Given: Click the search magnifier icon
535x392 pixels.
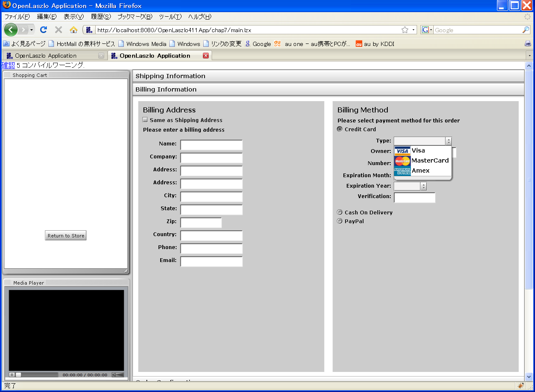Looking at the screenshot, I should 526,30.
